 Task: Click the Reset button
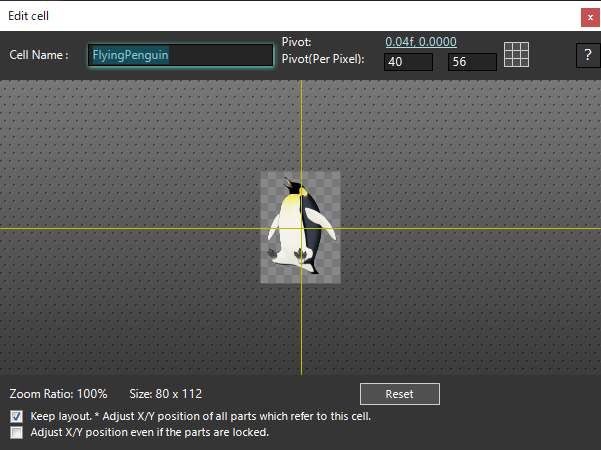point(400,394)
